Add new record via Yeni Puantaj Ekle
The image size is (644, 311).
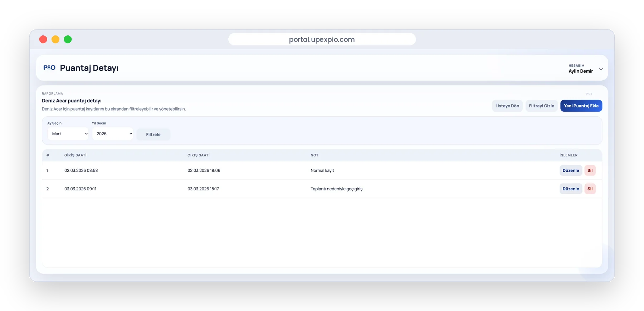581,106
